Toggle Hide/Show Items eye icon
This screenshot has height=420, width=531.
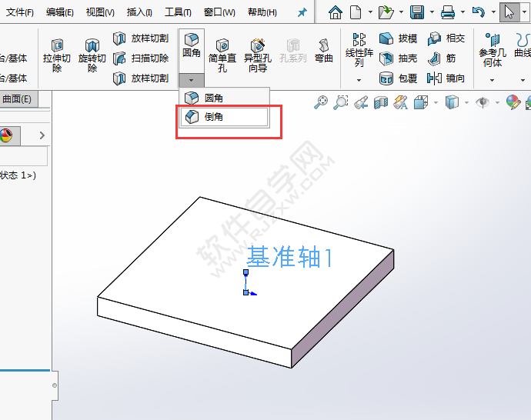click(483, 102)
